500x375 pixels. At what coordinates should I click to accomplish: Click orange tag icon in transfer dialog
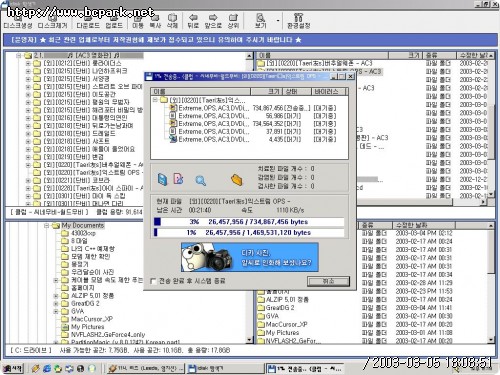(237, 180)
